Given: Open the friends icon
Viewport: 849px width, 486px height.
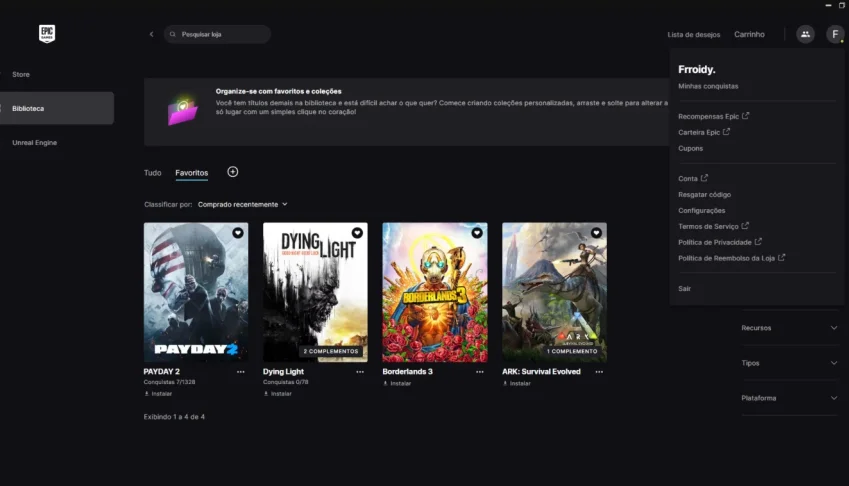Looking at the screenshot, I should click(805, 34).
